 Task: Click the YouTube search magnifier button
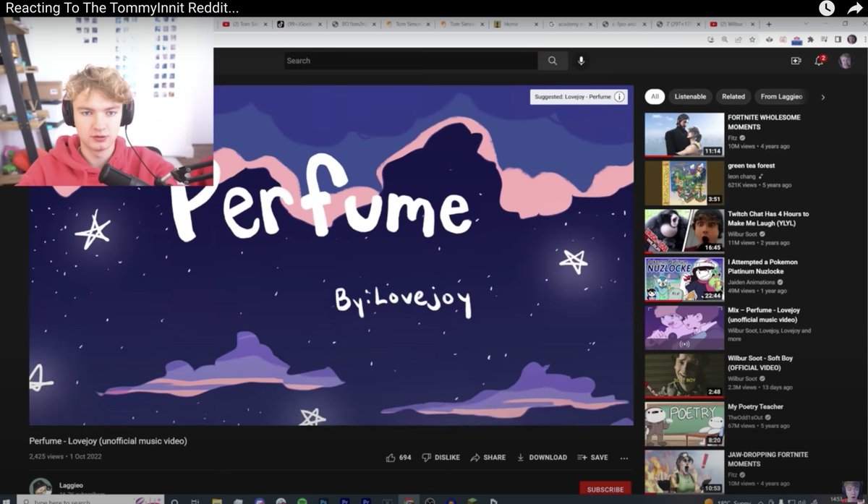click(553, 61)
